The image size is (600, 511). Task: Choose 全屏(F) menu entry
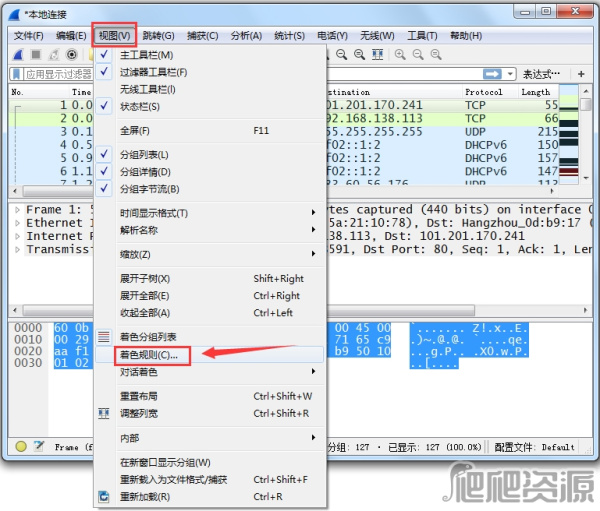click(210, 131)
